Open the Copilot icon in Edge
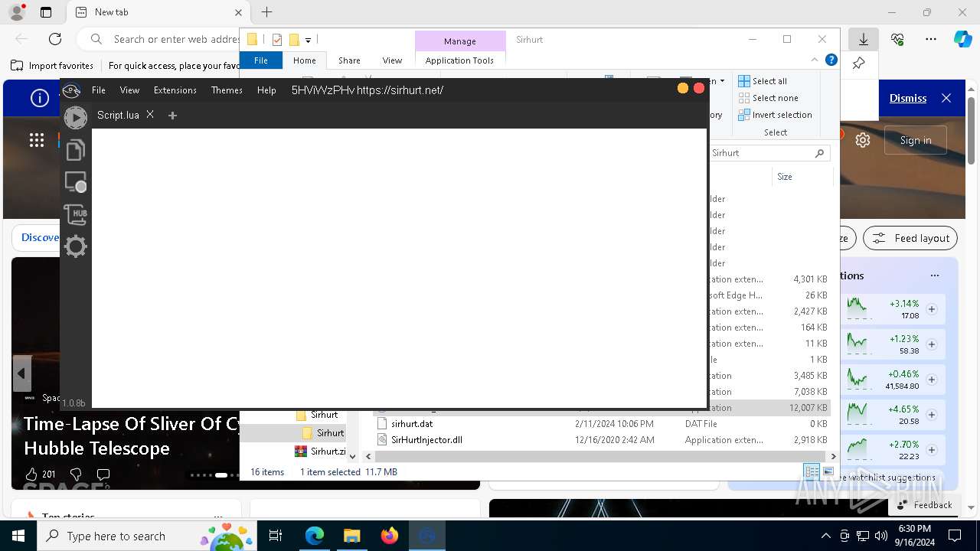Viewport: 980px width, 551px height. (x=962, y=39)
